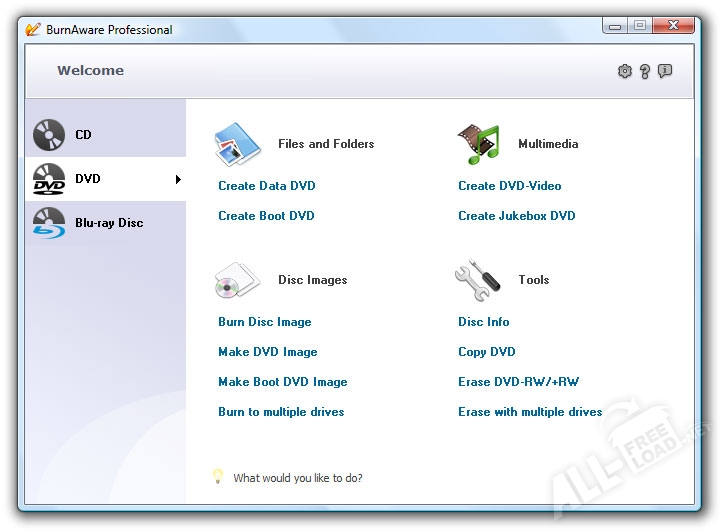Open help with the question mark icon
Viewport: 723px width, 532px height.
[645, 71]
